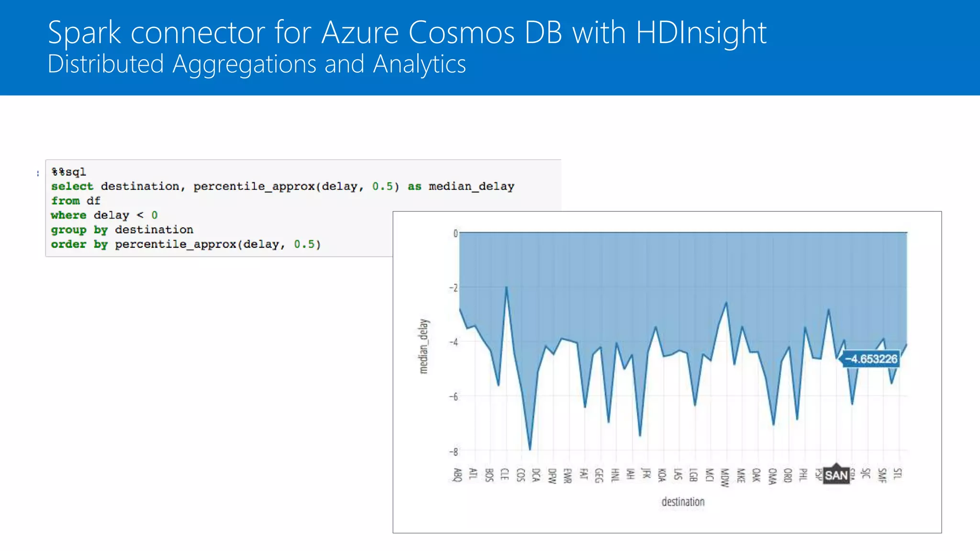Image resolution: width=980 pixels, height=551 pixels.
Task: Click the -2 y-axis tick label
Action: point(453,287)
